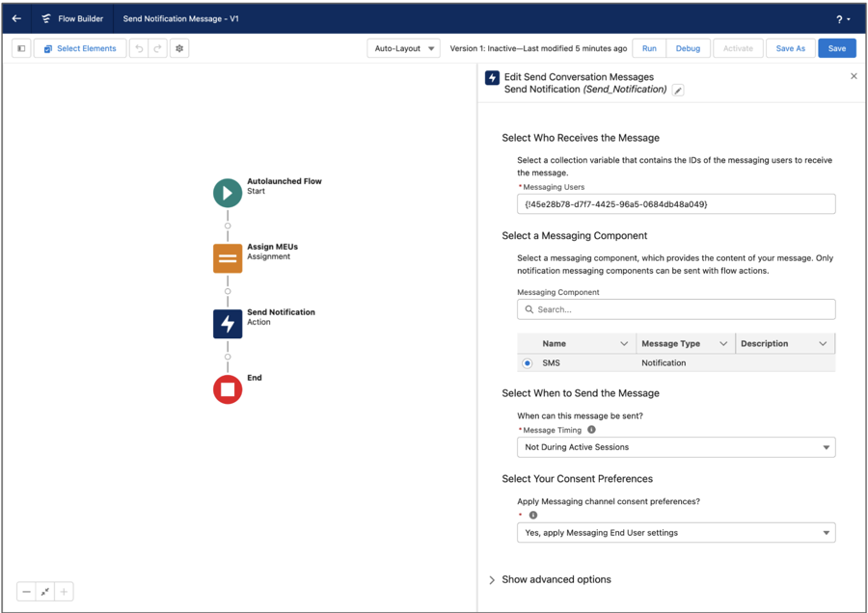Click the Save button
This screenshot has width=868, height=613.
(x=837, y=49)
